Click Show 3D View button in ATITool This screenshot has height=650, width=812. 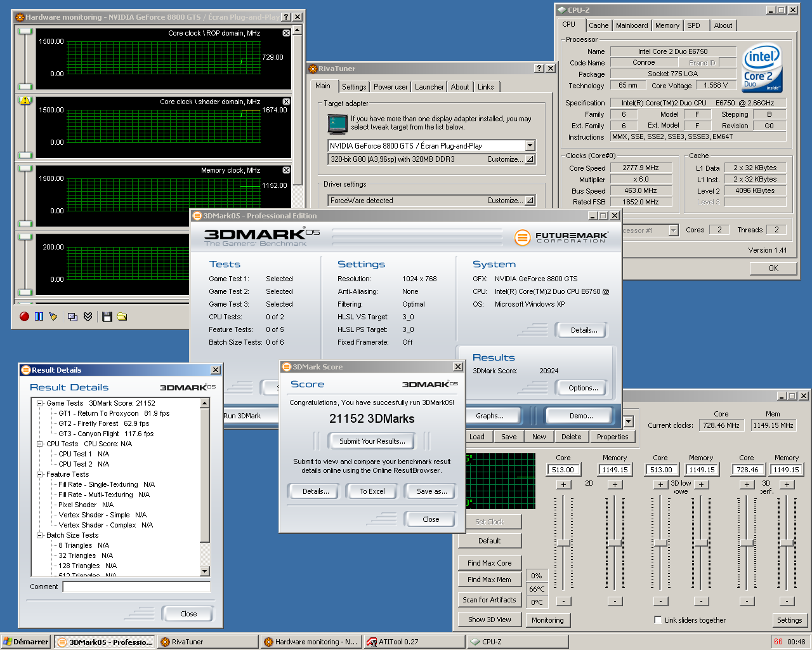(489, 620)
